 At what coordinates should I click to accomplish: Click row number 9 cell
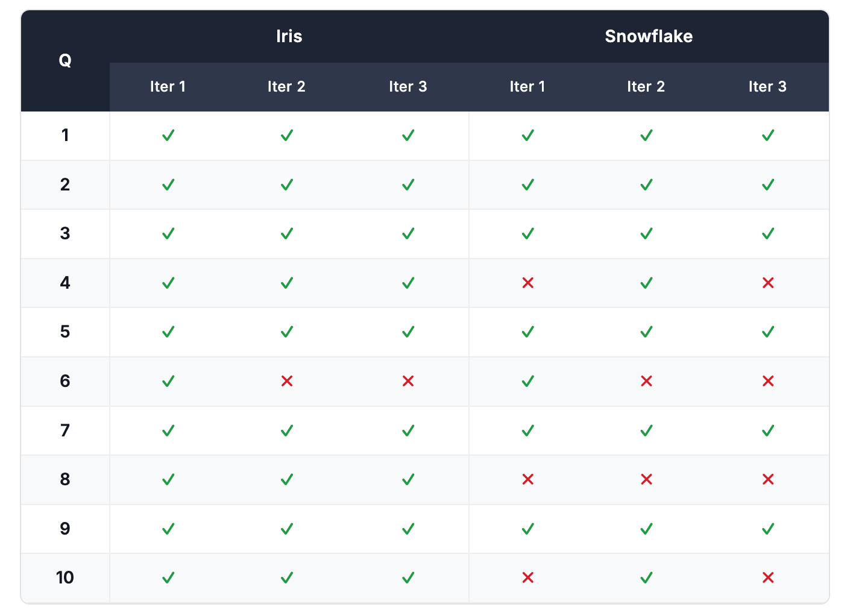click(x=65, y=529)
